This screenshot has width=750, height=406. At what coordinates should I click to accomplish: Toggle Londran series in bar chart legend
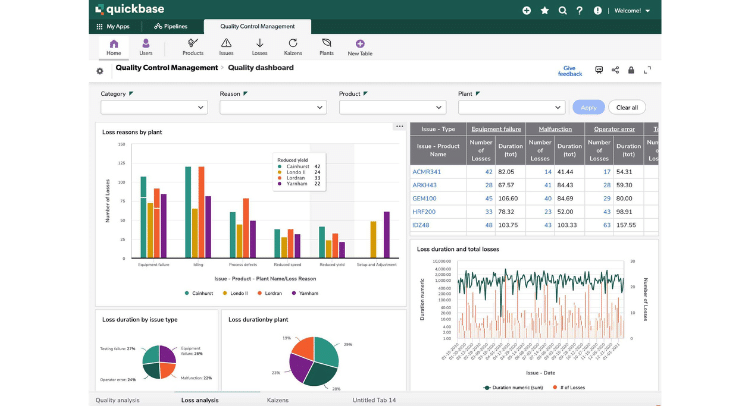pyautogui.click(x=270, y=293)
